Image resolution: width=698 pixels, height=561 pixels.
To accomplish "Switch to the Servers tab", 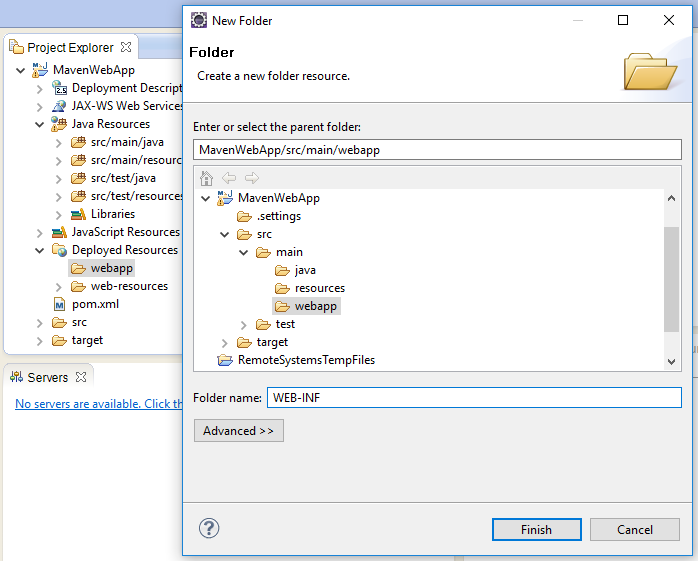I will tap(48, 378).
